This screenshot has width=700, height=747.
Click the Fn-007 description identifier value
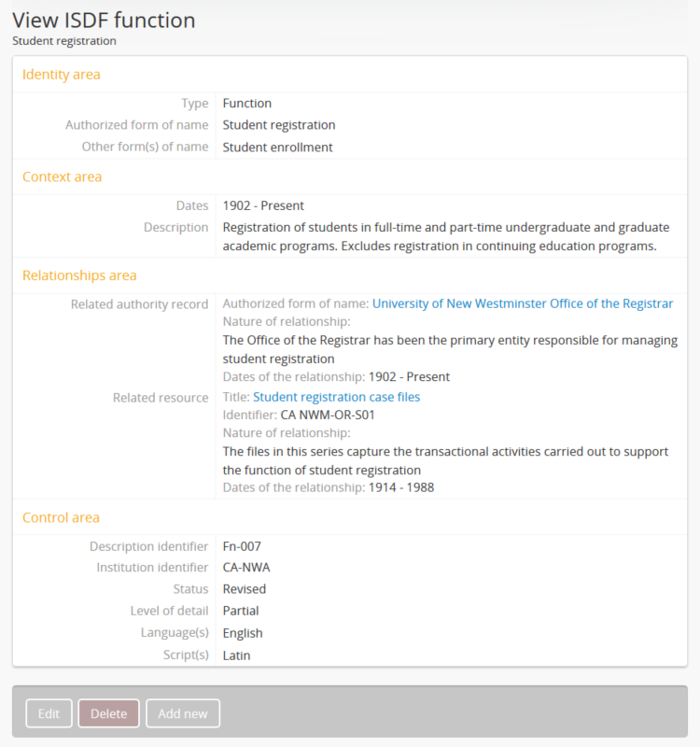[242, 546]
